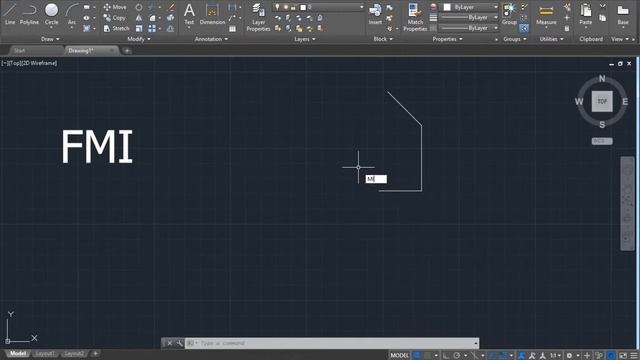Click the command line input field
This screenshot has width=640, height=360.
click(332, 343)
